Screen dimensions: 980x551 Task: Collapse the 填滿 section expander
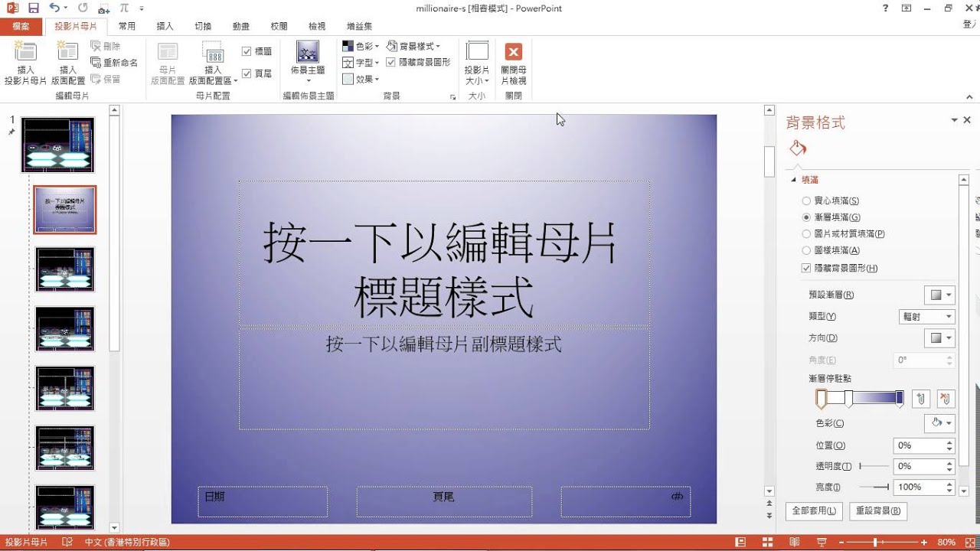[794, 180]
